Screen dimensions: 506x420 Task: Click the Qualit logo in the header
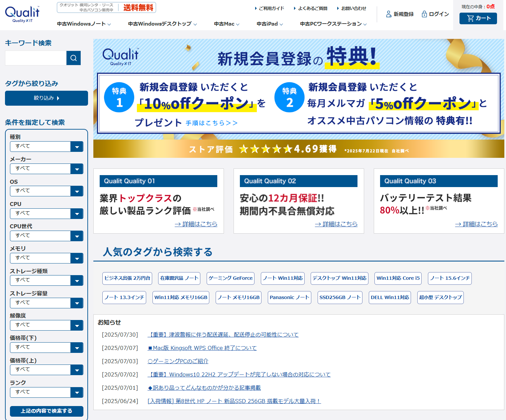[22, 14]
